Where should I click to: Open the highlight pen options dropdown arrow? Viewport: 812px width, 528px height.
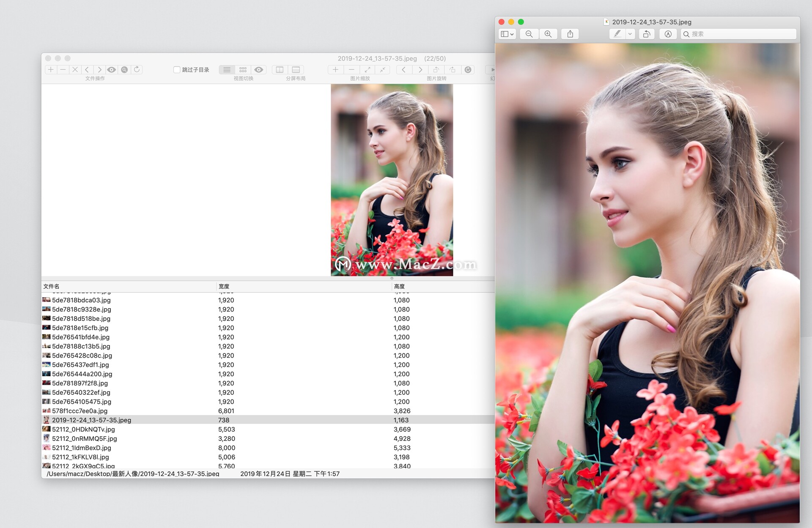pyautogui.click(x=630, y=34)
